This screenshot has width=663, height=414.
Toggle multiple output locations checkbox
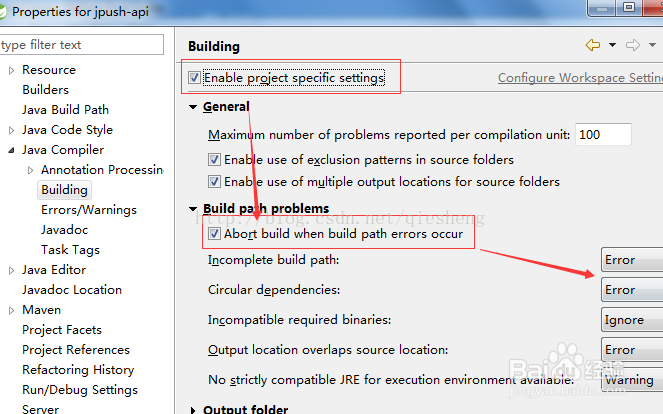[214, 182]
